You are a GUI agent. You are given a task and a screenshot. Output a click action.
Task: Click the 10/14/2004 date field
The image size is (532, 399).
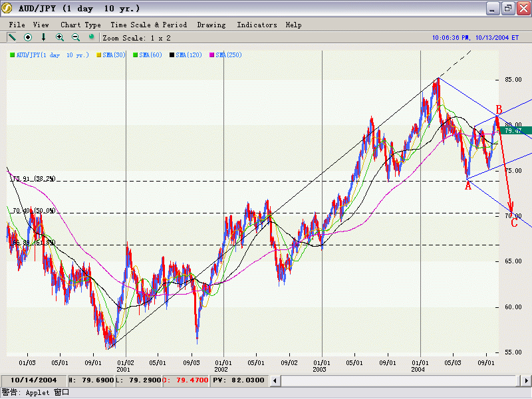click(x=33, y=380)
